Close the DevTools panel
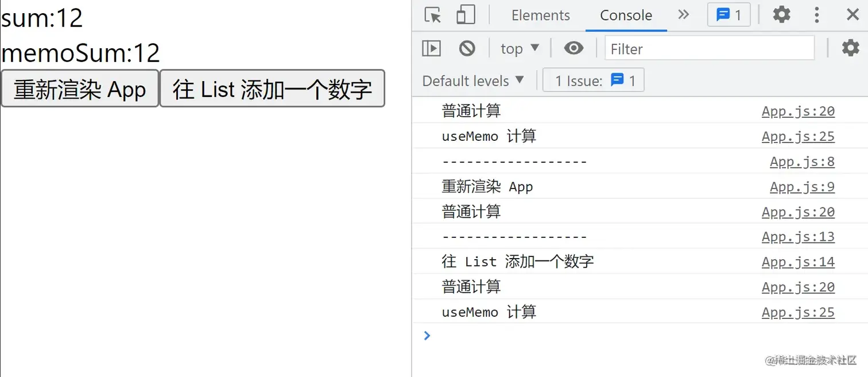The width and height of the screenshot is (868, 377). tap(852, 15)
